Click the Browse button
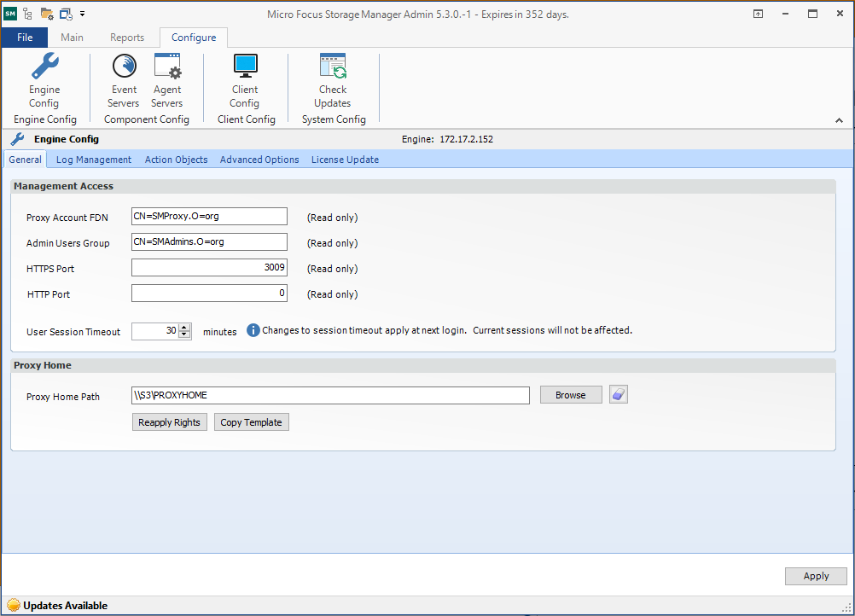 (571, 395)
